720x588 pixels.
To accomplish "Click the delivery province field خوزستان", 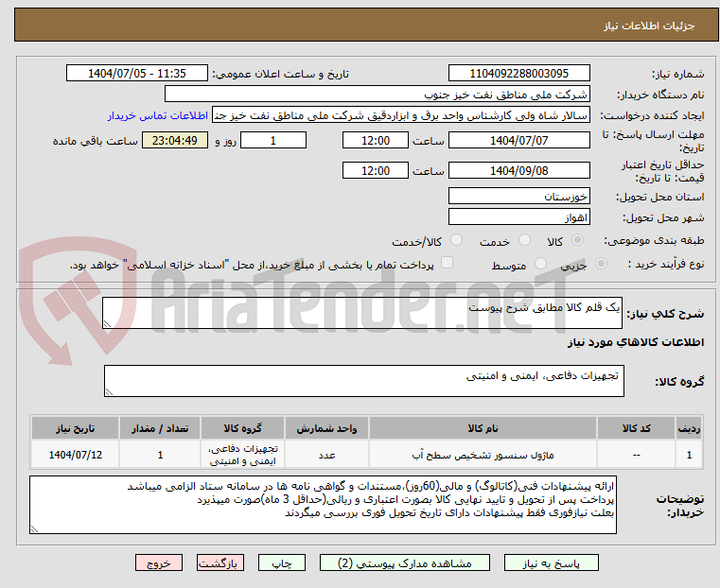I will click(x=518, y=197).
